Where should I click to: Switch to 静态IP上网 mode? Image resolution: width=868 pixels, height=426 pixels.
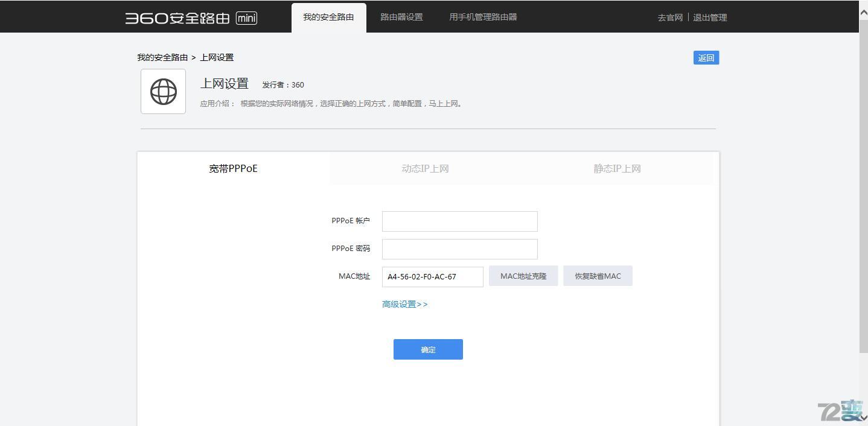(617, 168)
